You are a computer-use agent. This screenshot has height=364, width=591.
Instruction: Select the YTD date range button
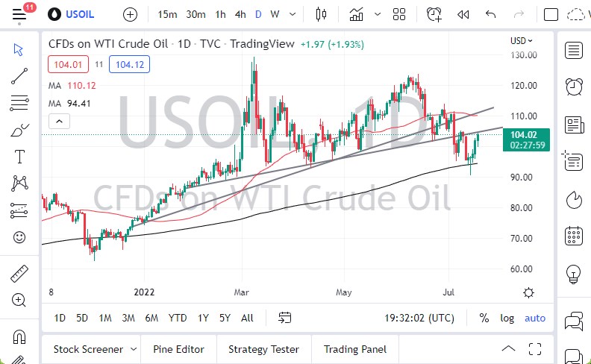tap(177, 318)
